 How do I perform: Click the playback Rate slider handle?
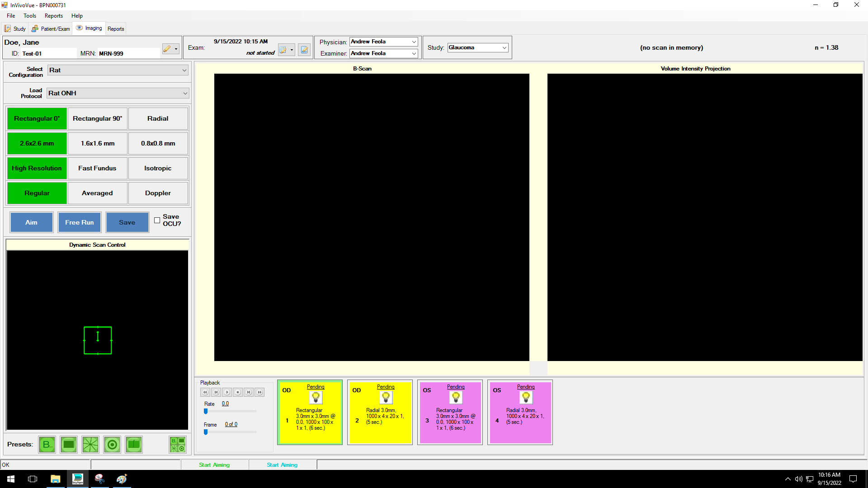tap(206, 411)
